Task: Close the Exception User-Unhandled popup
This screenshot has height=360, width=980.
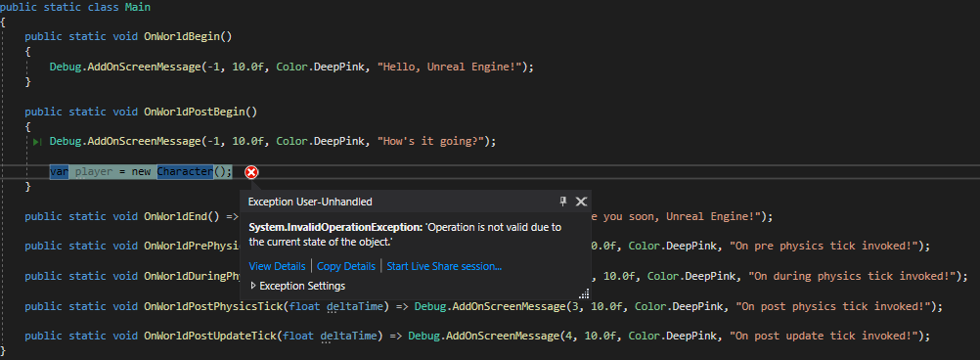Action: coord(581,202)
